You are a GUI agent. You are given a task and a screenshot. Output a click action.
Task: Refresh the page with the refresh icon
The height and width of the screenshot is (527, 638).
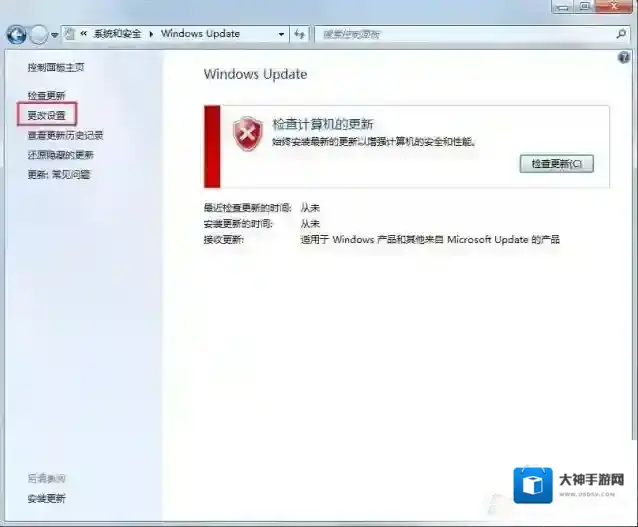(300, 34)
